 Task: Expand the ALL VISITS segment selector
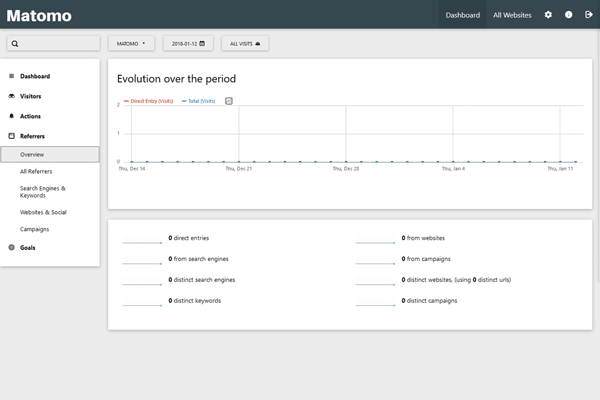pos(244,44)
